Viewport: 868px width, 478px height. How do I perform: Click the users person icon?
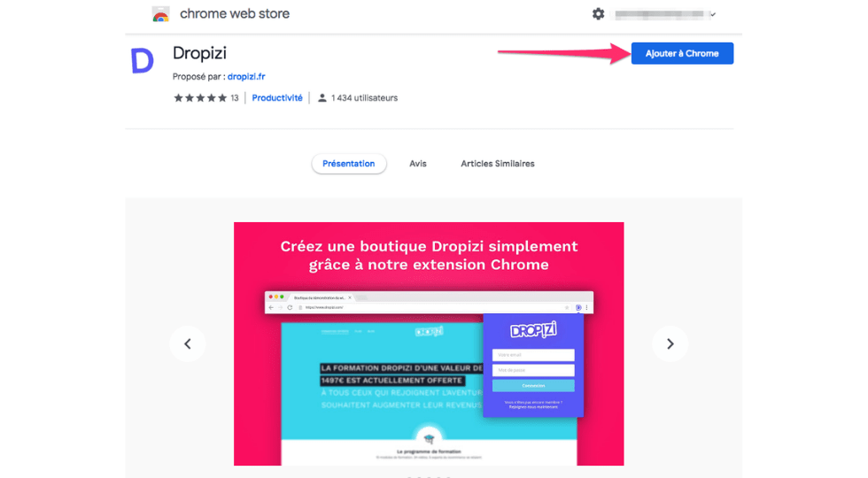322,98
